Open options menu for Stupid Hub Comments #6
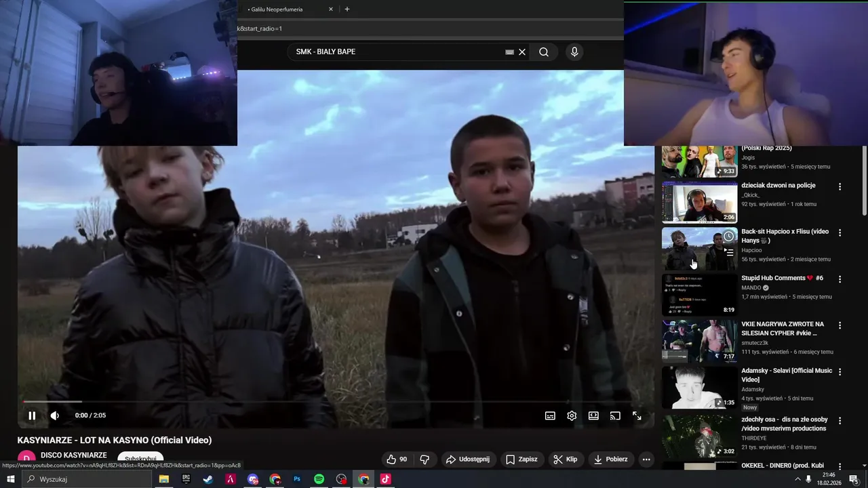The image size is (868, 488). click(840, 279)
